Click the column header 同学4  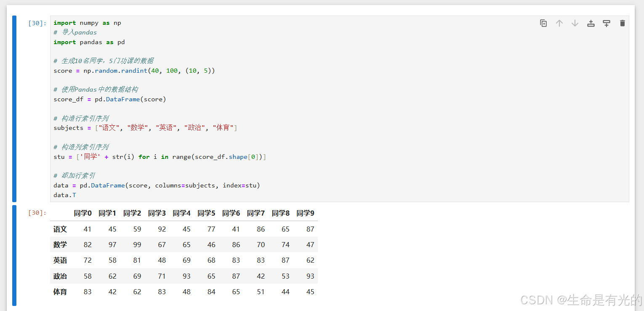pyautogui.click(x=182, y=213)
